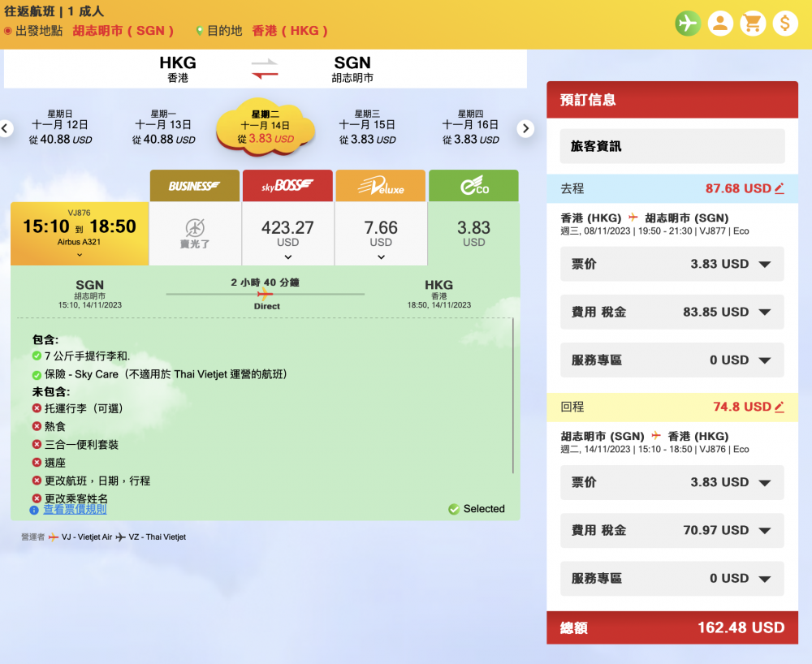Click green check beside 7公斤手提行李
Screen dimensions: 812x664
pyautogui.click(x=37, y=356)
